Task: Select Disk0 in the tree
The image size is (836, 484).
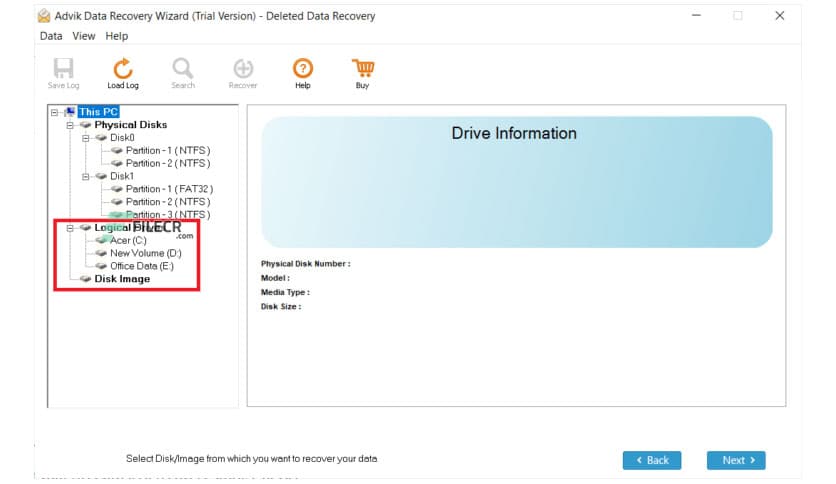Action: 122,138
